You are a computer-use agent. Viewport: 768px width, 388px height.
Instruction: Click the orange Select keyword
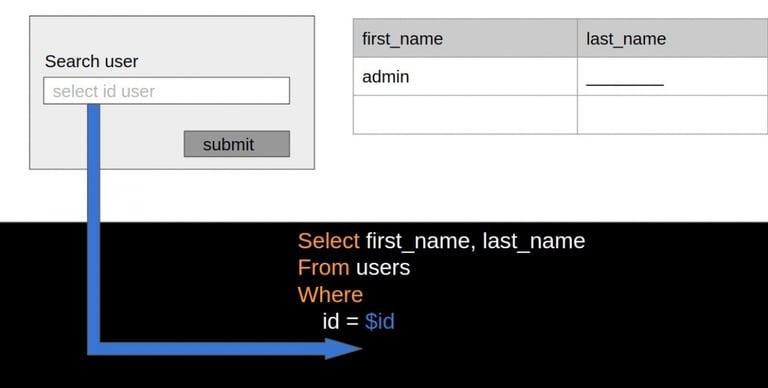click(x=329, y=241)
